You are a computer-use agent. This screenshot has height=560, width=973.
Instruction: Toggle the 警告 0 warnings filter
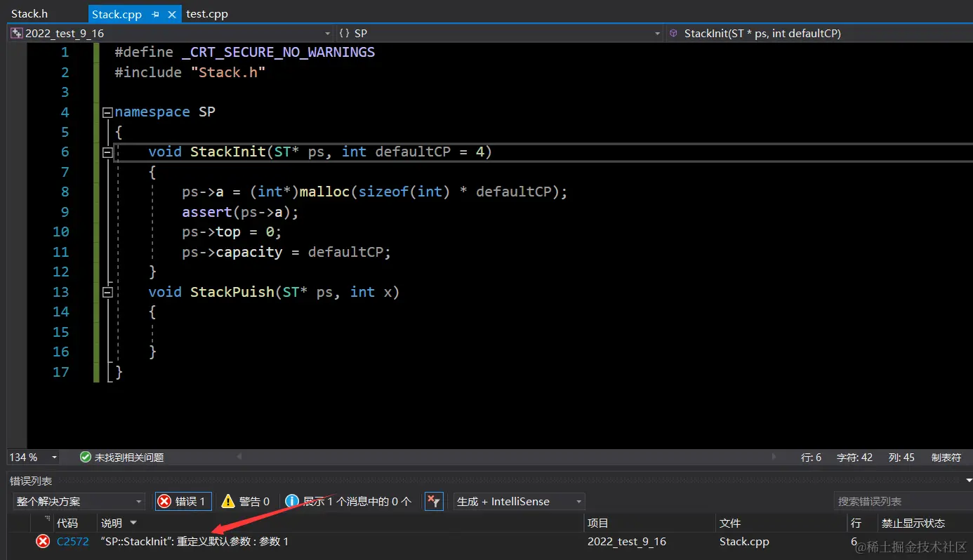[x=245, y=501]
